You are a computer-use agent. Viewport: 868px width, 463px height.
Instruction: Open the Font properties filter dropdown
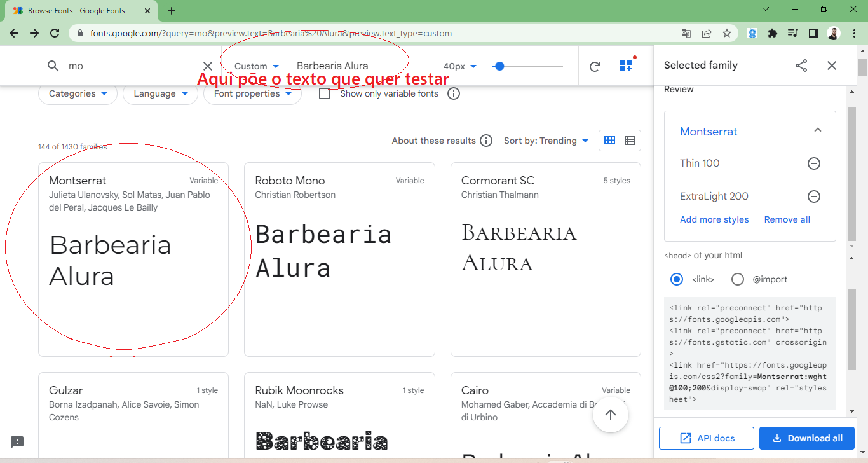[252, 93]
